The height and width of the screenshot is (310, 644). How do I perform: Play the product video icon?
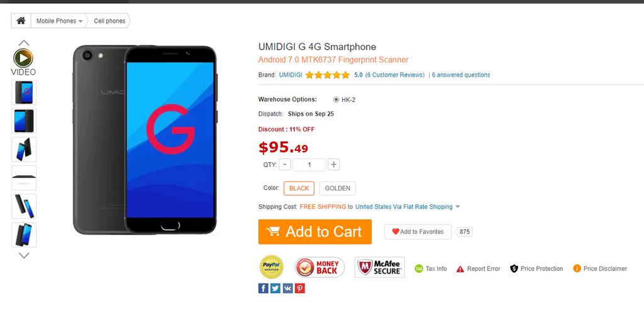[23, 58]
